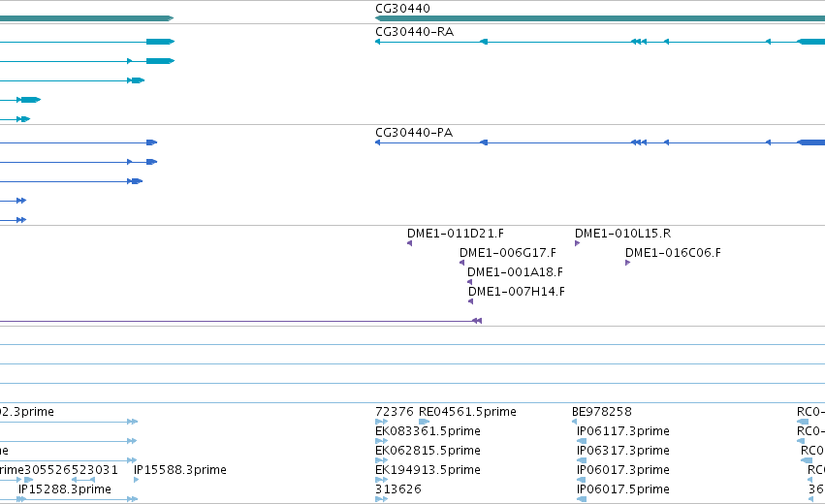
Task: Open the CG30440-RA transcript label
Action: click(x=415, y=32)
